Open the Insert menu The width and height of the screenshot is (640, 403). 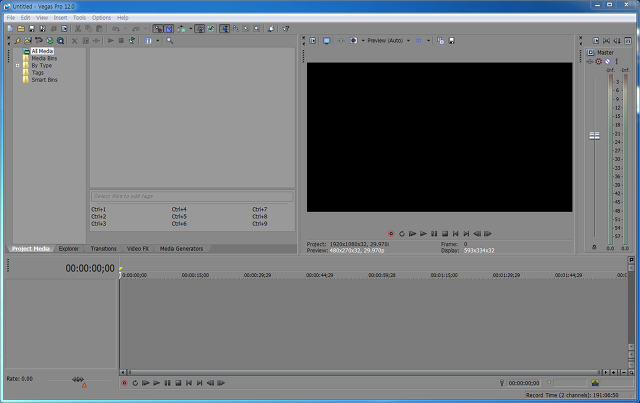(60, 18)
